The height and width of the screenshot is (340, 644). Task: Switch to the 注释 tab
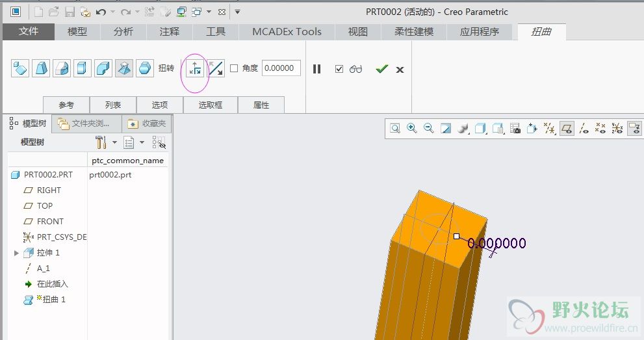pyautogui.click(x=170, y=32)
